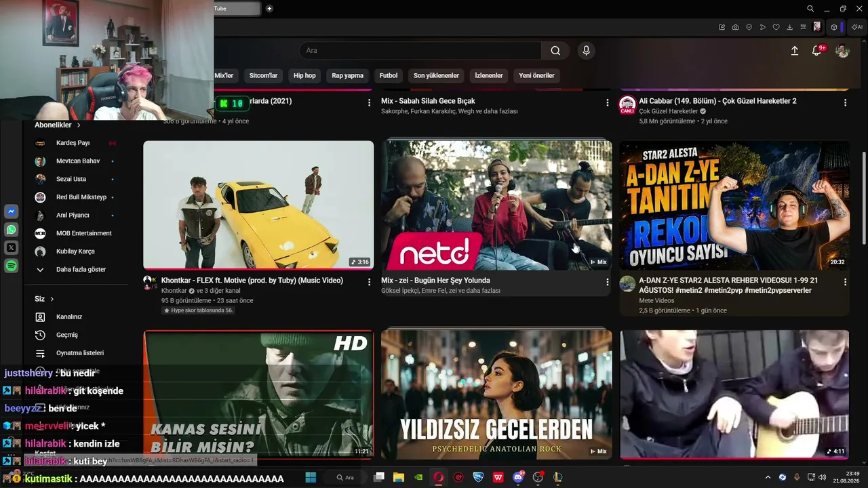The width and height of the screenshot is (868, 488).
Task: Open Oynatma listeleri in the sidebar
Action: coord(79,353)
